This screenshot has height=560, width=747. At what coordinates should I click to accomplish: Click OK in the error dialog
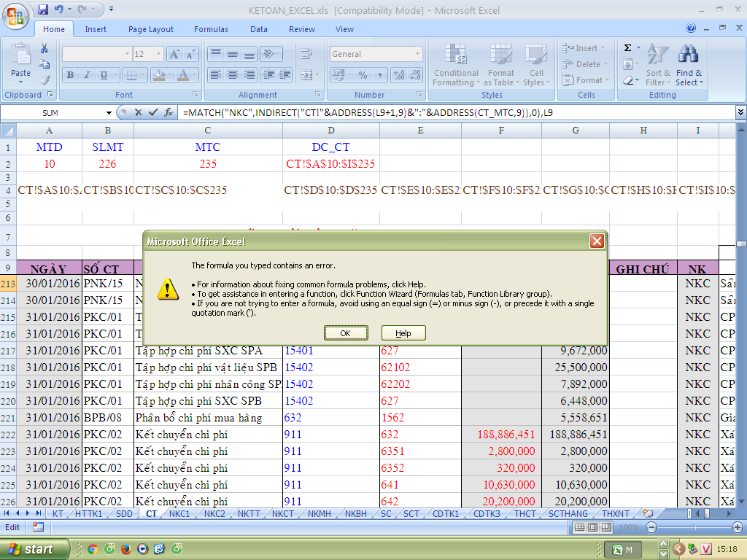(x=345, y=333)
